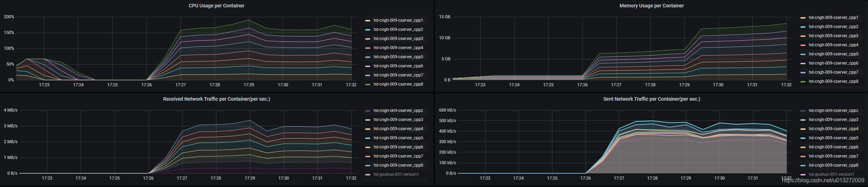Image resolution: width=868 pixels, height=187 pixels.
Task: Click the 200% label on CPU Usage y-axis
Action: [9, 17]
